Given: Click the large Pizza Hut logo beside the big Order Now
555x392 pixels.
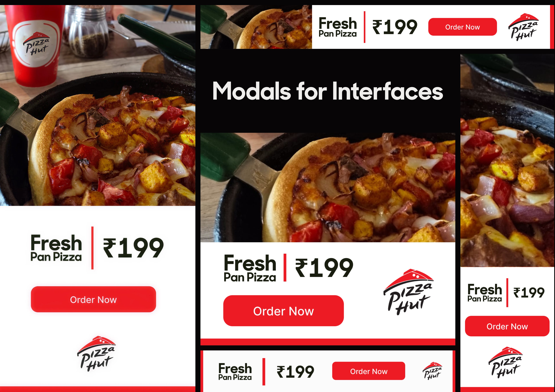Looking at the screenshot, I should (x=408, y=292).
